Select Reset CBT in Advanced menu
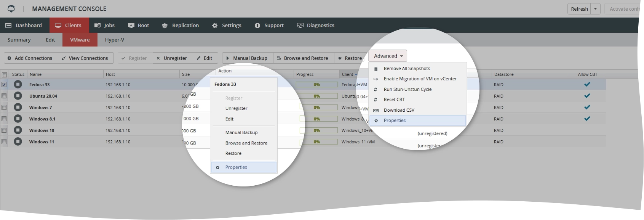Screen dimensions: 644x220 [418, 100]
